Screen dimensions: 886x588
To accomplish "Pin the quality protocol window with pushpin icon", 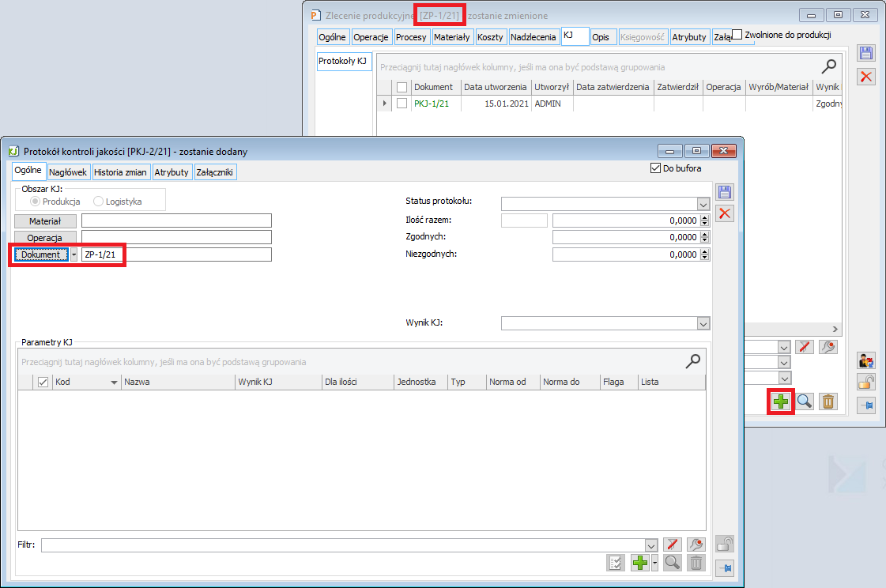I will (x=725, y=567).
